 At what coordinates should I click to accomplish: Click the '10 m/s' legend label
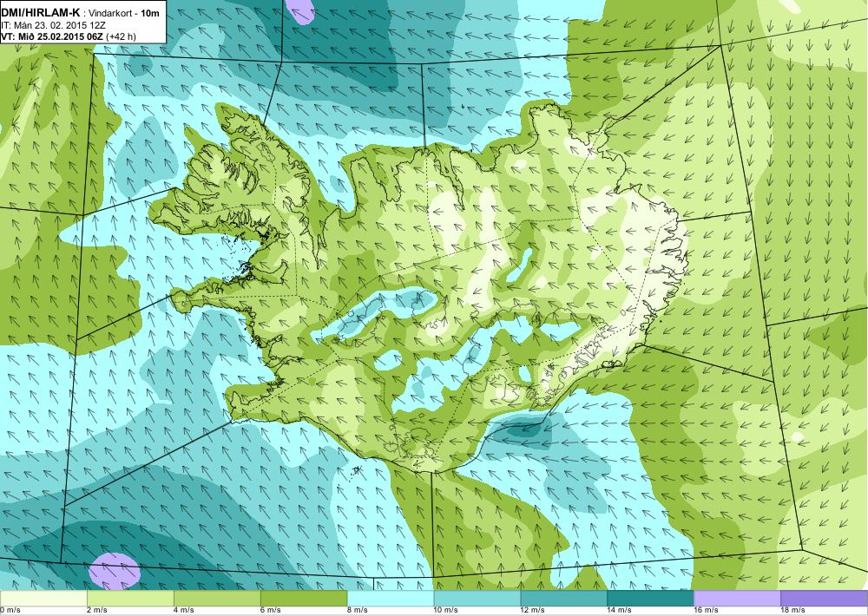coord(446,611)
